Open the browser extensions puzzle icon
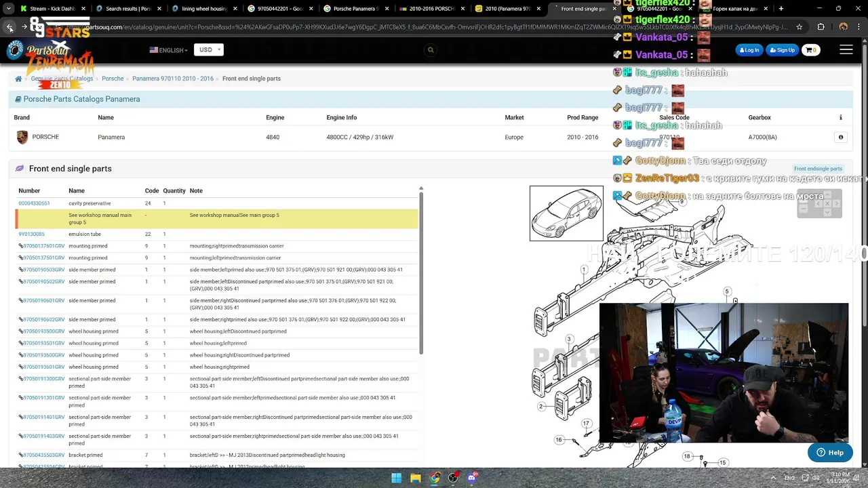Viewport: 868px width, 488px height. click(x=821, y=27)
